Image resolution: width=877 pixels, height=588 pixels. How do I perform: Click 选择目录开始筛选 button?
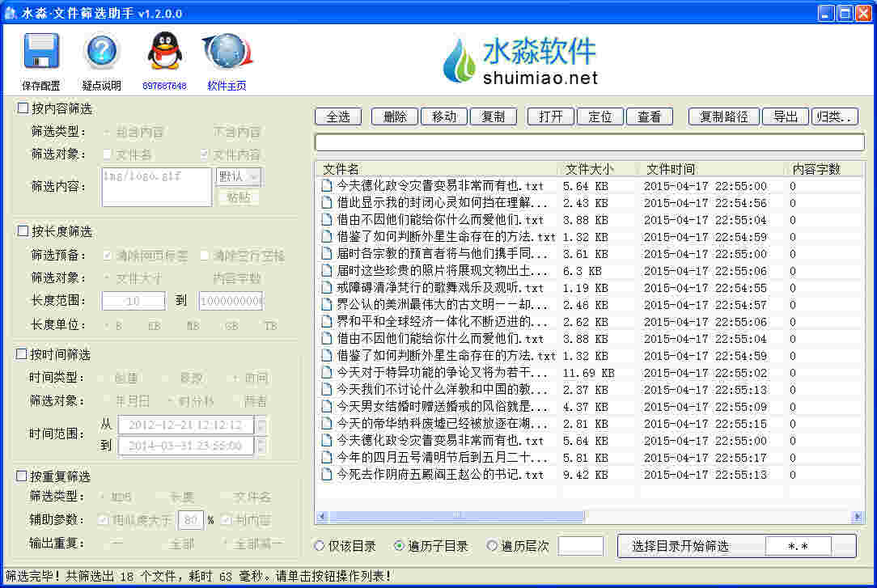pos(680,546)
